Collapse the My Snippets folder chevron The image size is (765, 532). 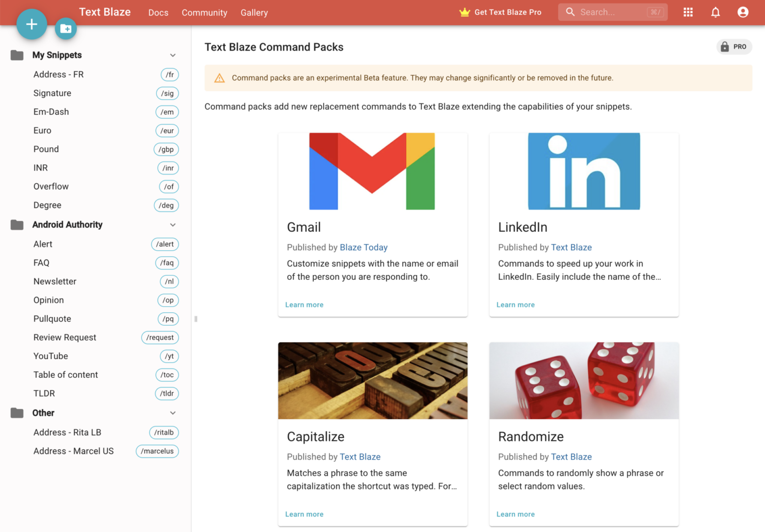173,55
